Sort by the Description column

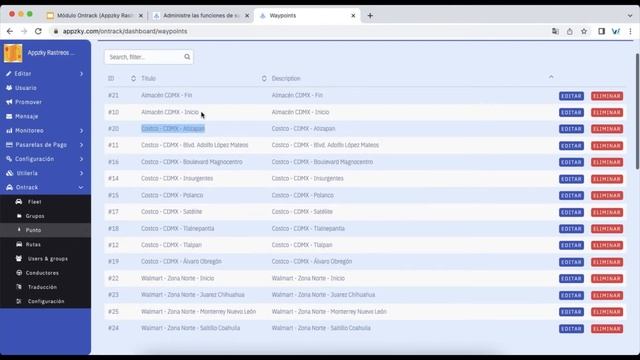tap(286, 78)
